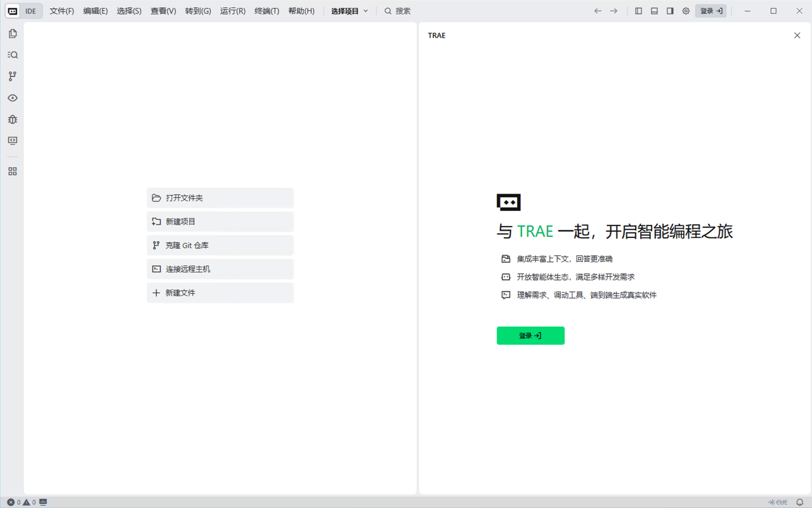Open the Search panel in activity bar
Screen dimensions: 812x508
point(13,55)
